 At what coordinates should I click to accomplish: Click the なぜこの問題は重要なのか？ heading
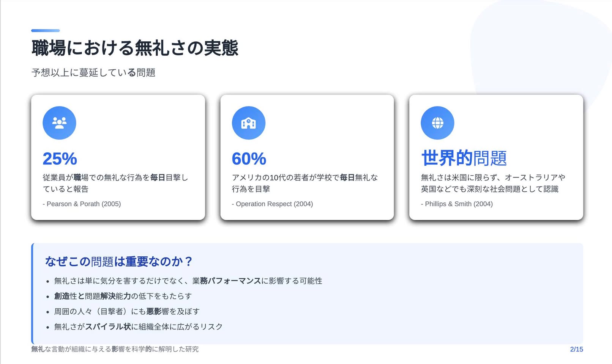point(119,261)
